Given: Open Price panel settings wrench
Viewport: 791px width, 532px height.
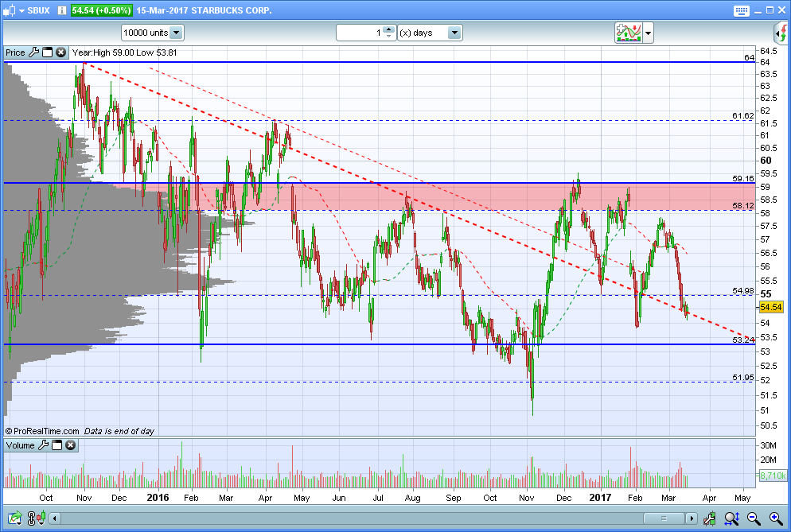Looking at the screenshot, I should [33, 52].
